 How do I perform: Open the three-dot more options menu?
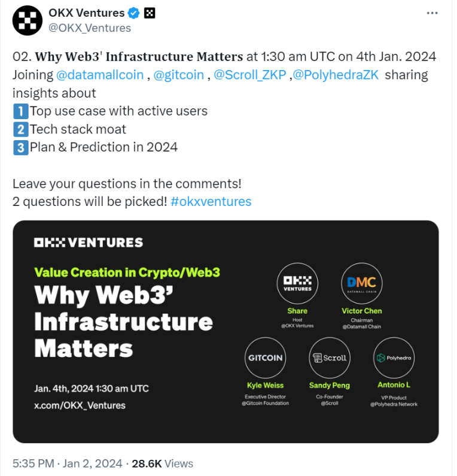point(432,13)
